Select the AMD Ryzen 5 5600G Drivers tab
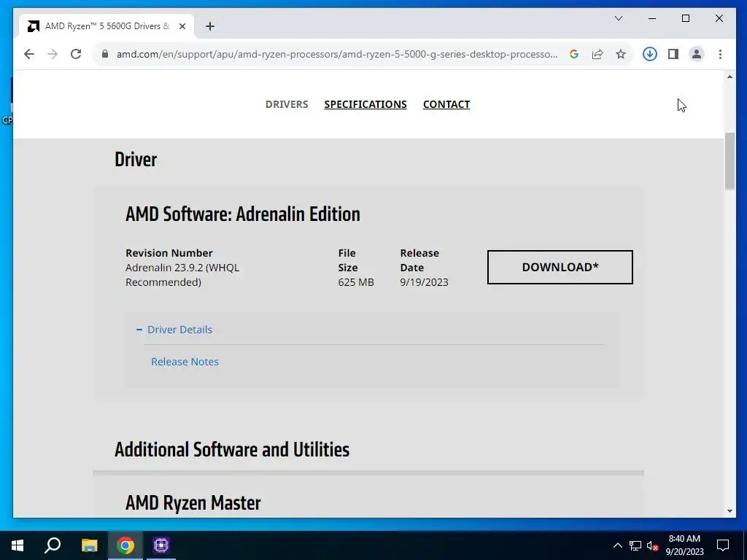This screenshot has width=747, height=560. click(106, 26)
